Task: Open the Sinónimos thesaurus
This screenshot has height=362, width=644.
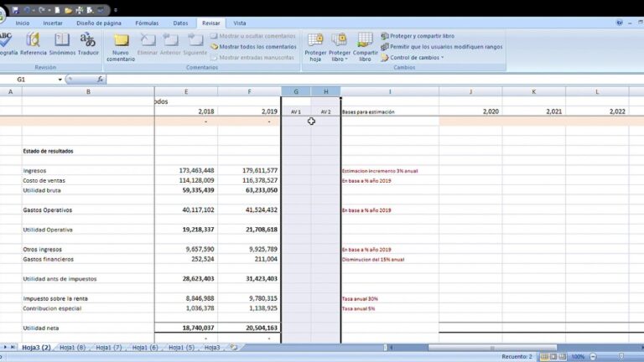Action: pyautogui.click(x=62, y=44)
